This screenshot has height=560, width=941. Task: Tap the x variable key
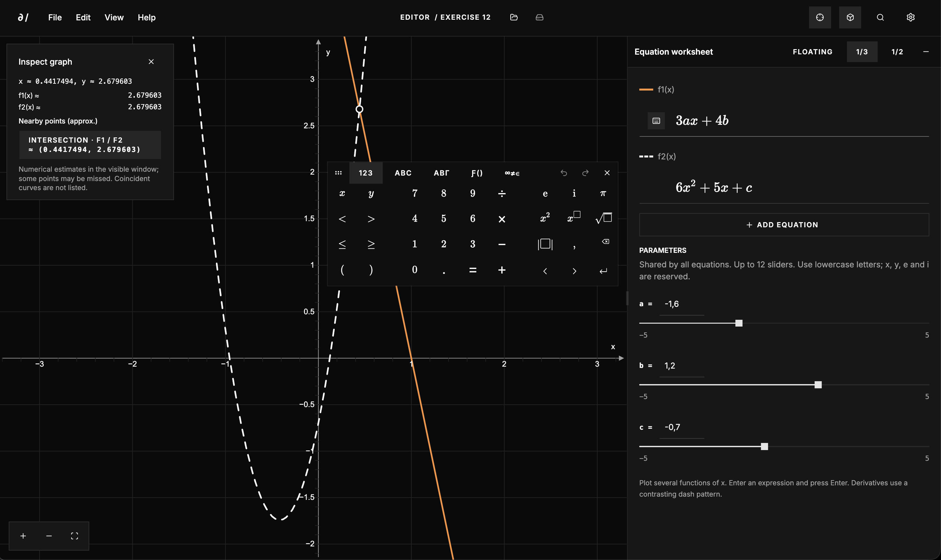pos(342,194)
